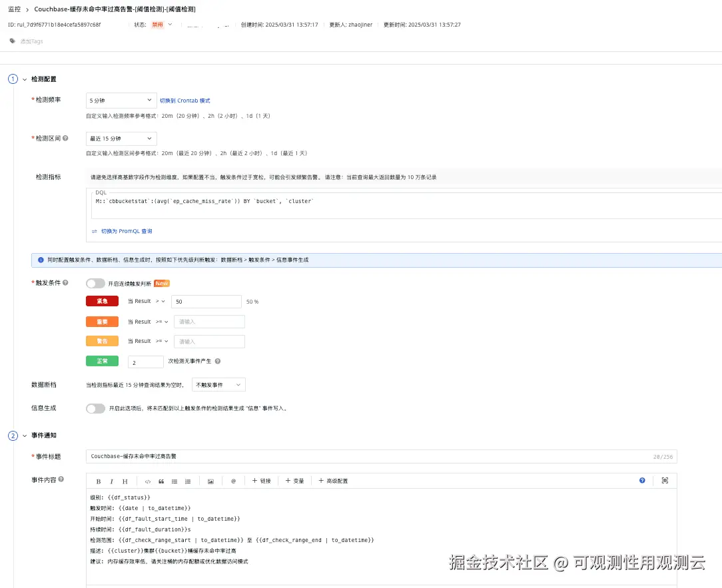Click + 变量 button in editor toolbar
This screenshot has width=722, height=588.
pos(294,481)
